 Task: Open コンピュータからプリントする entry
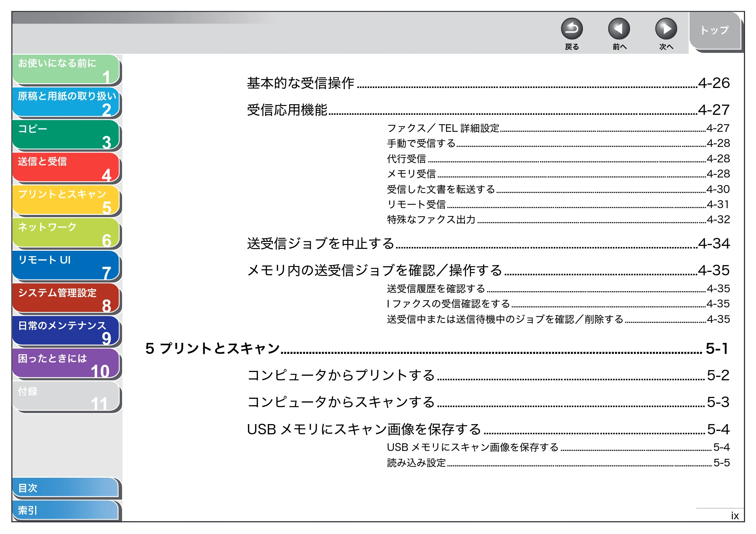[x=488, y=375]
